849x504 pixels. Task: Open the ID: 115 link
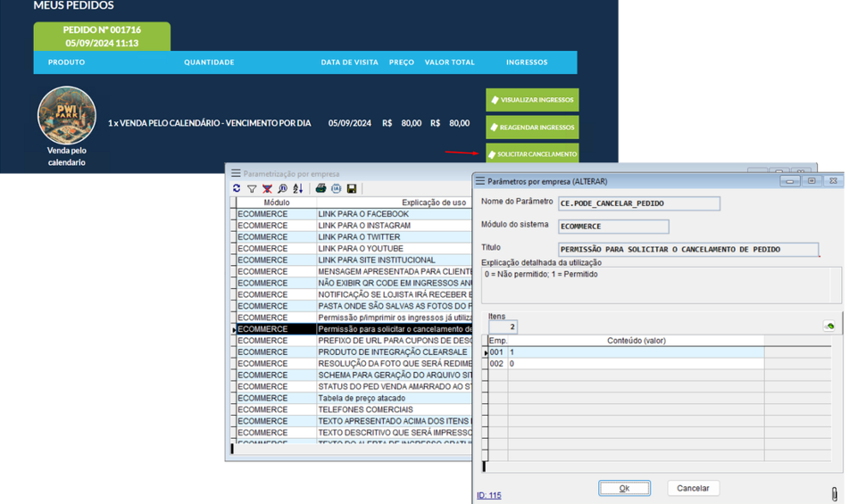coord(488,495)
